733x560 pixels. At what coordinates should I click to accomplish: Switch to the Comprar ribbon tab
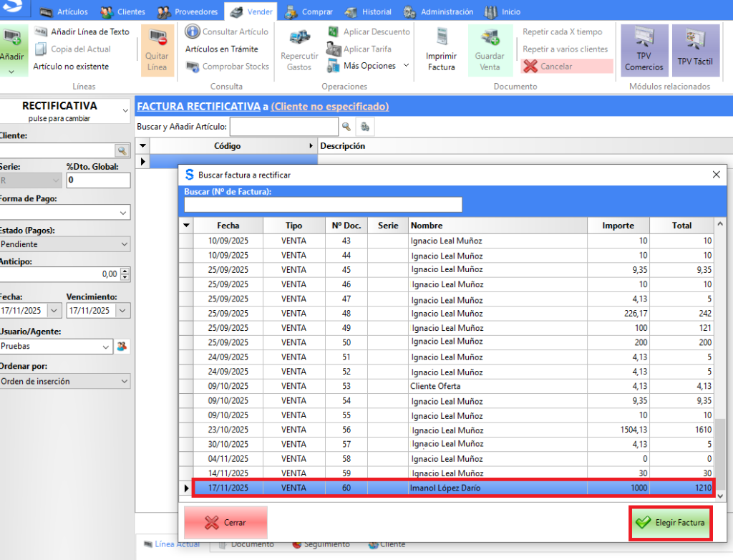point(311,12)
